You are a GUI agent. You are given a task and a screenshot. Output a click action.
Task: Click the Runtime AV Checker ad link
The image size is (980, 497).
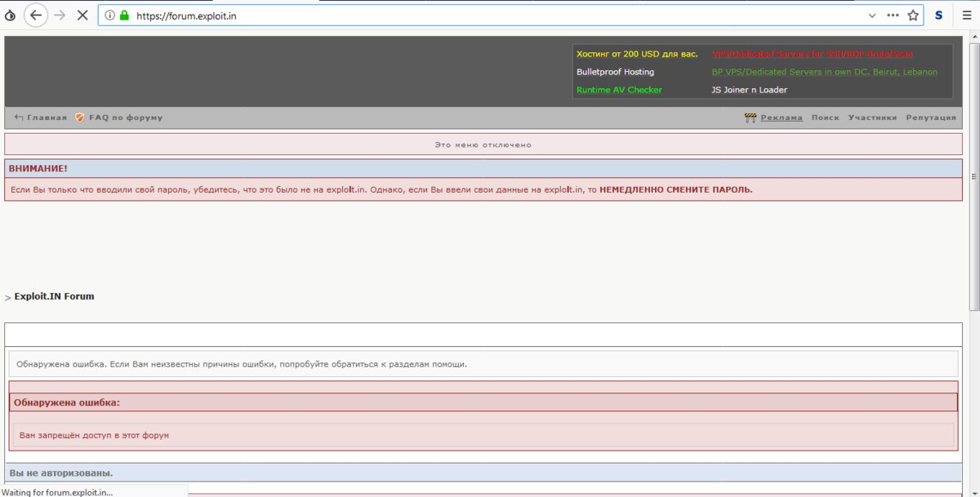tap(619, 90)
